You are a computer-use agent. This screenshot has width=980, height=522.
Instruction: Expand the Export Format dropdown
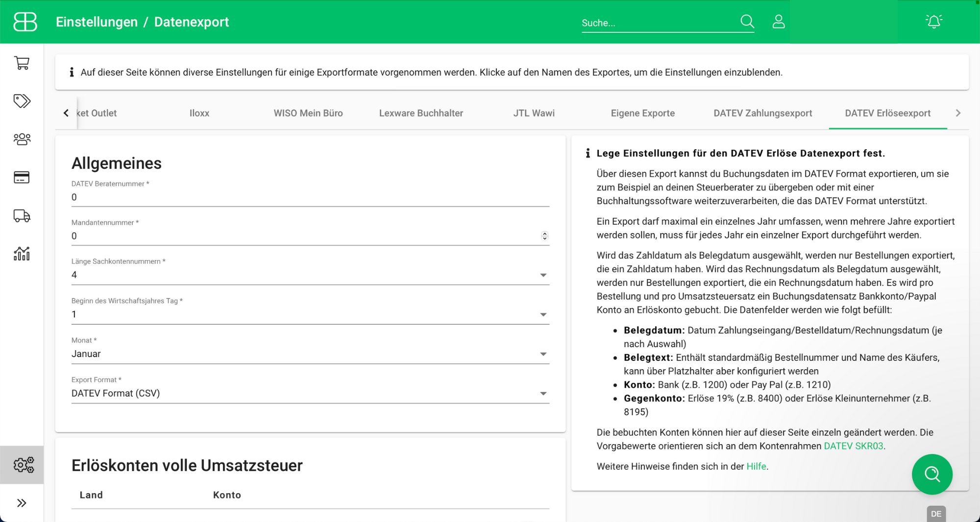(543, 393)
